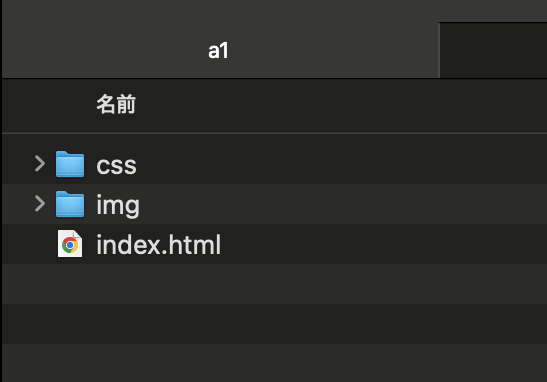Switch to the dark inactive tab beside a1
Screen dimensions: 547x382
pos(493,51)
